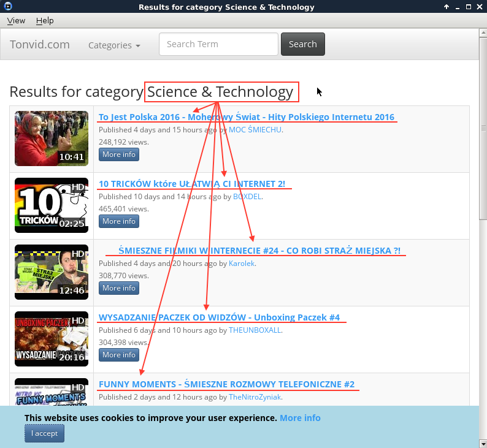Screen dimensions: 487x448
Task: Open the 10 TRICKÓW video thumbnail
Action: coord(52,205)
